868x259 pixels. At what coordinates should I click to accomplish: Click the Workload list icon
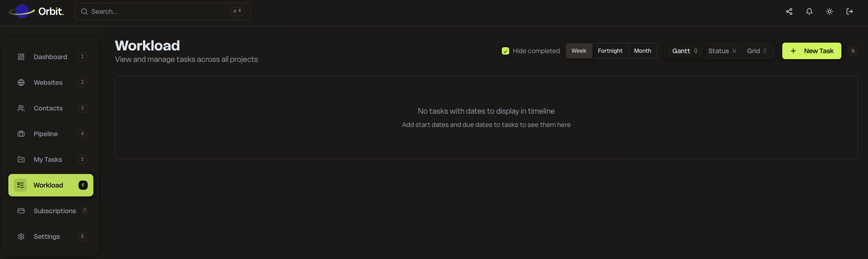click(x=21, y=185)
